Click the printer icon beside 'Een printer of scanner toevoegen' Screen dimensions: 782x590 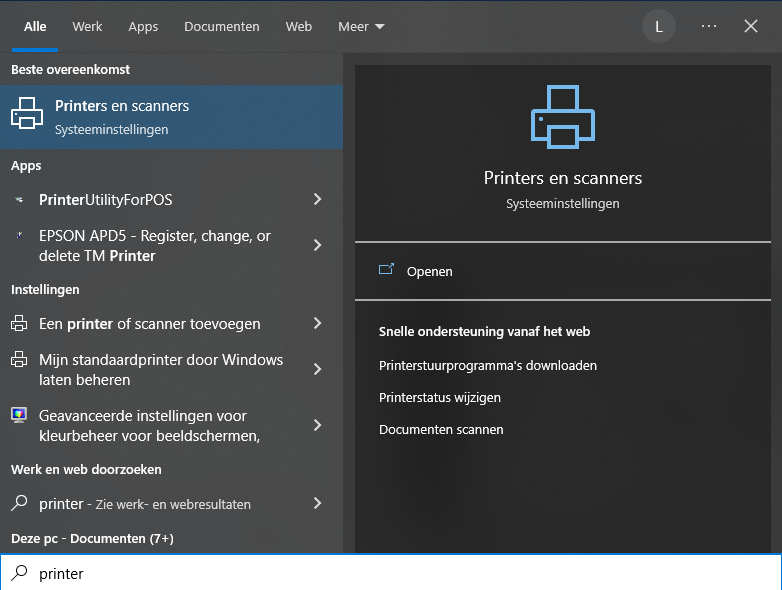[x=19, y=324]
